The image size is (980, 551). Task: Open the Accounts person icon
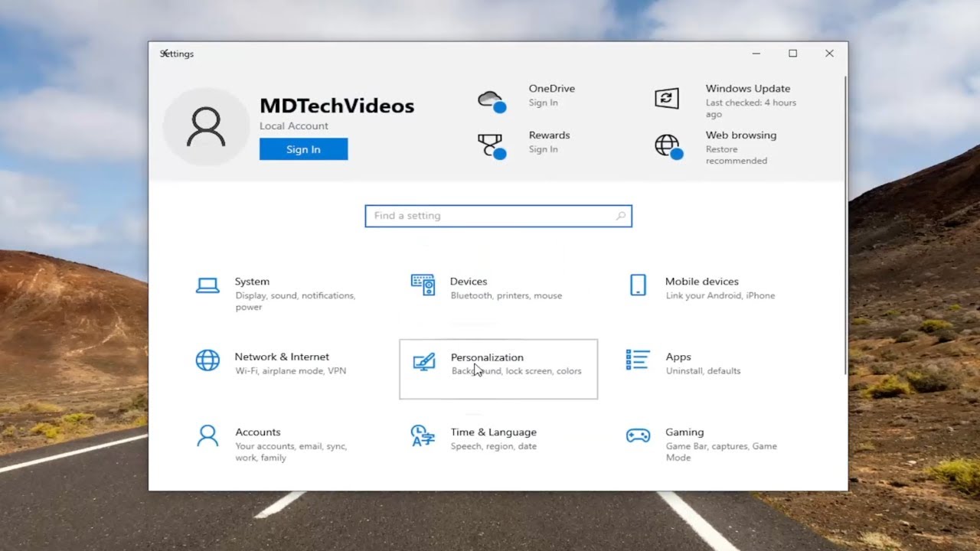[x=207, y=435]
